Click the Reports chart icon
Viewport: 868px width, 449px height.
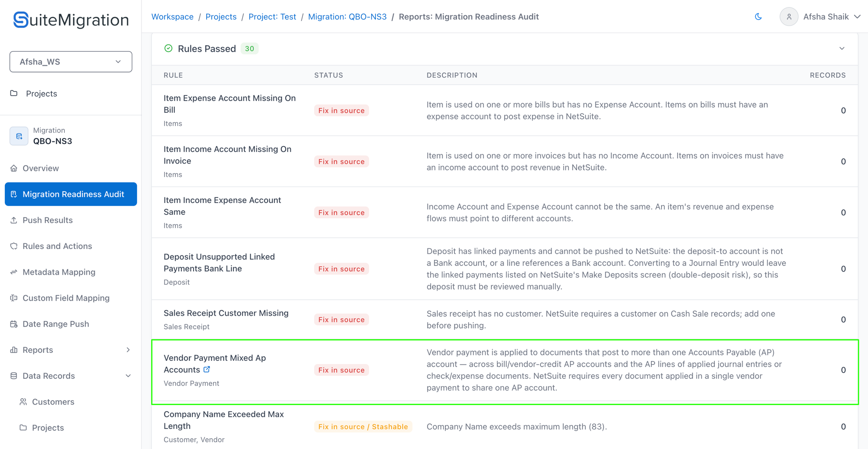pos(14,350)
